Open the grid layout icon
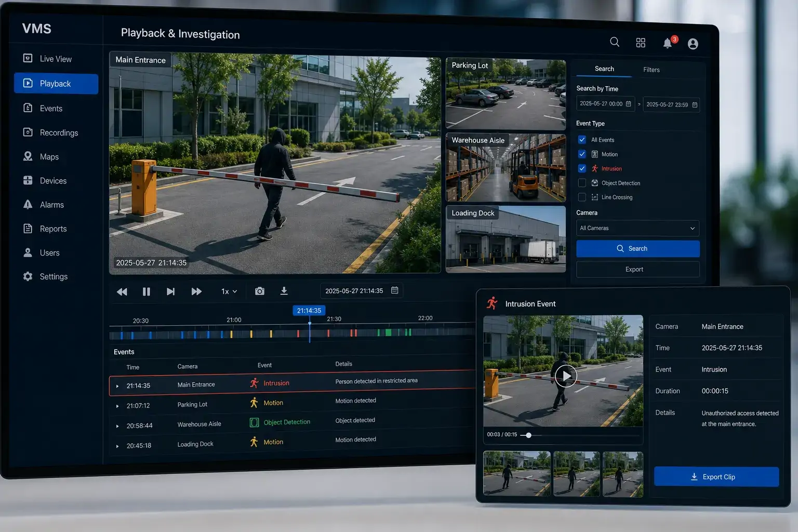Viewport: 798px width, 532px height. [641, 43]
